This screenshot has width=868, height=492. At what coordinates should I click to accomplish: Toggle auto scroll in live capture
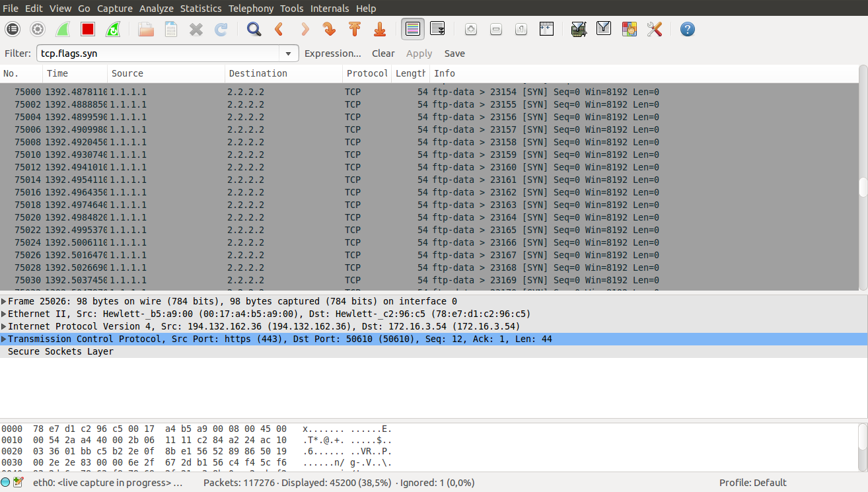tap(437, 29)
